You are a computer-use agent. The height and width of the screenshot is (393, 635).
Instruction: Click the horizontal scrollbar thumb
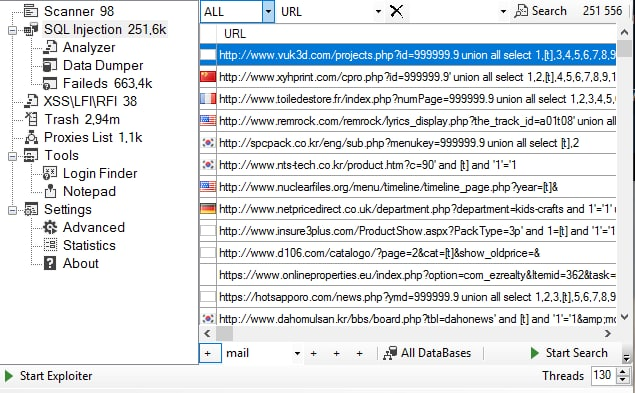point(224,333)
